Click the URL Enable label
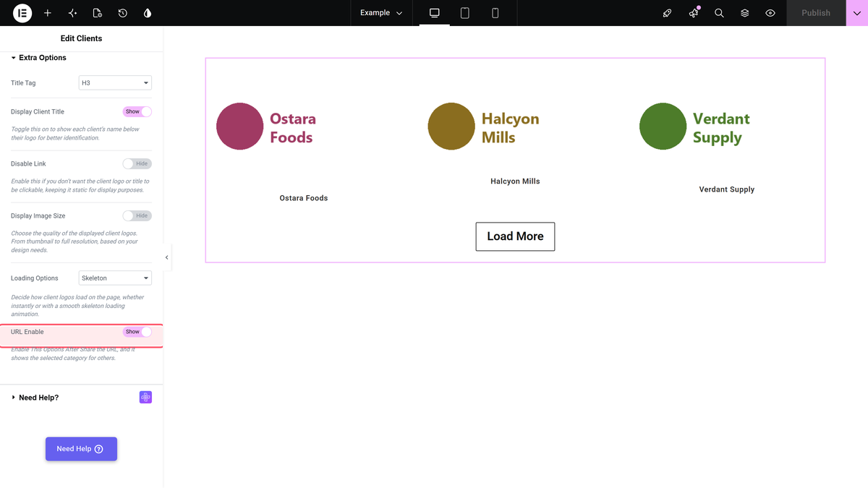The image size is (868, 488). [27, 332]
